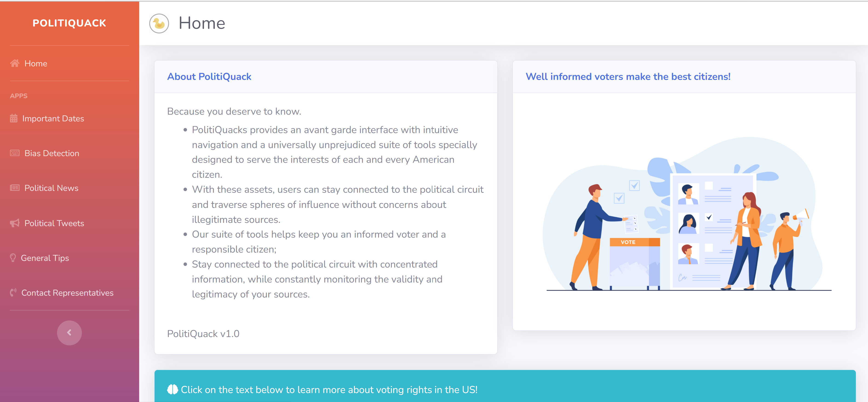The image size is (868, 402).
Task: Click the About PolitiQuack card heading
Action: pyautogui.click(x=209, y=77)
